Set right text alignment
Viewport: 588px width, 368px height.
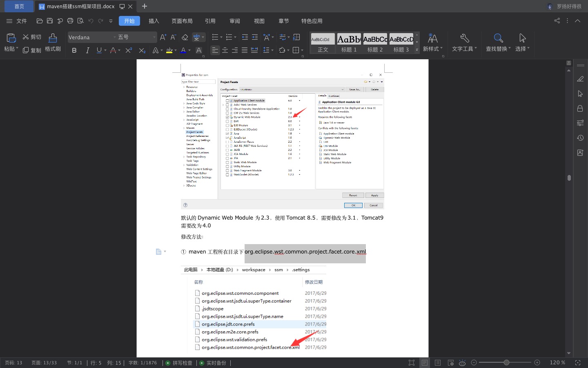[235, 50]
